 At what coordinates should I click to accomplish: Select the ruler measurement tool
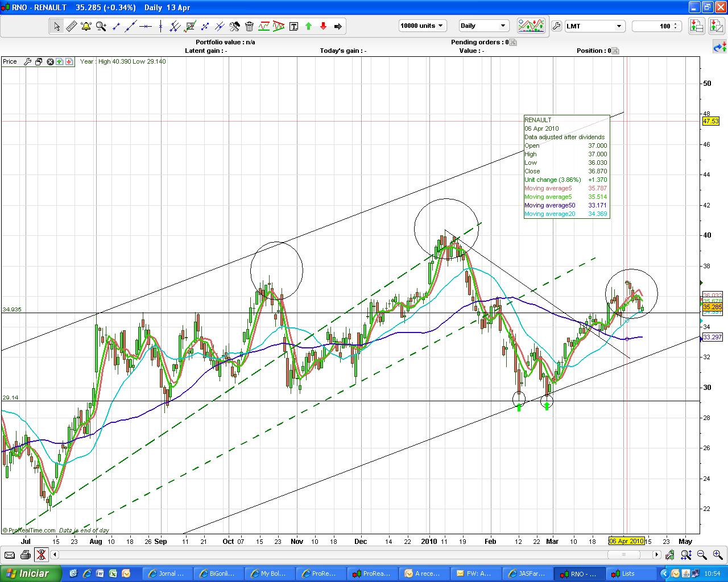[72, 26]
